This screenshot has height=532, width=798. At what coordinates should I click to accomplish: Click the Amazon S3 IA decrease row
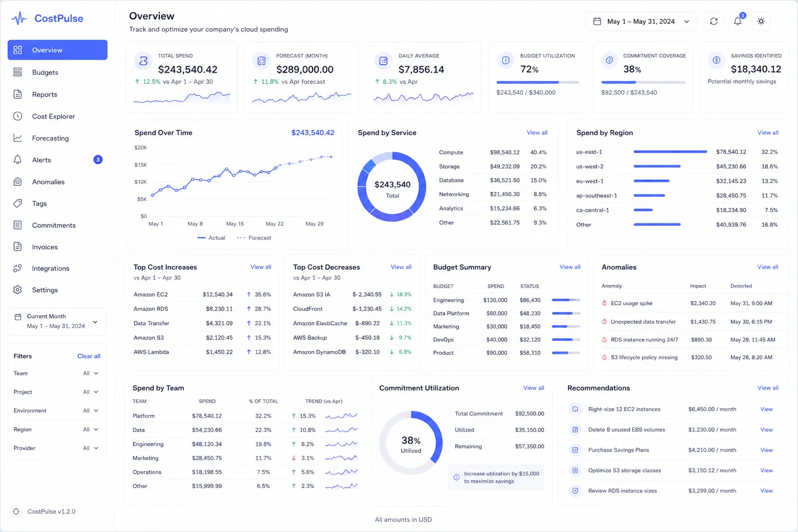[352, 295]
